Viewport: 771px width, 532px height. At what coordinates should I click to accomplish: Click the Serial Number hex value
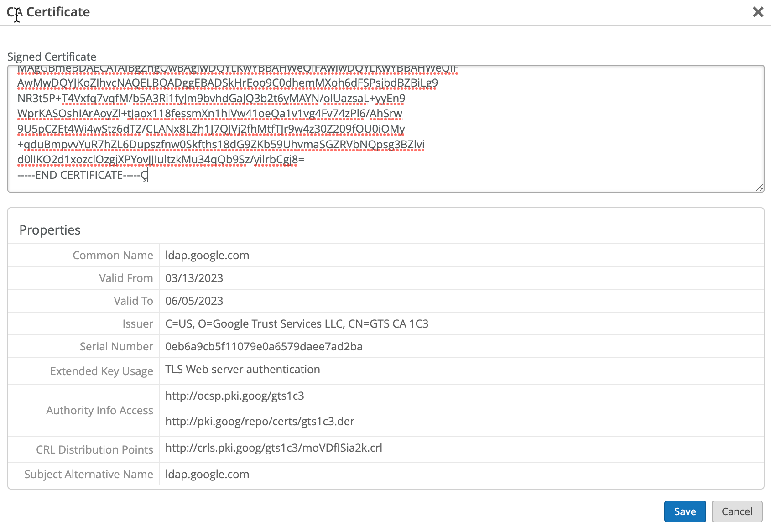(264, 347)
